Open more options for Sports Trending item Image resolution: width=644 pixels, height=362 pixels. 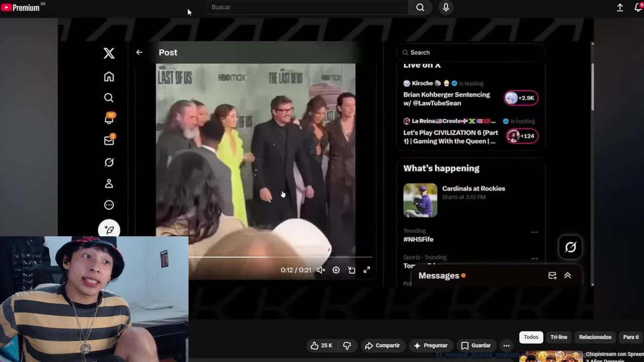(x=534, y=258)
